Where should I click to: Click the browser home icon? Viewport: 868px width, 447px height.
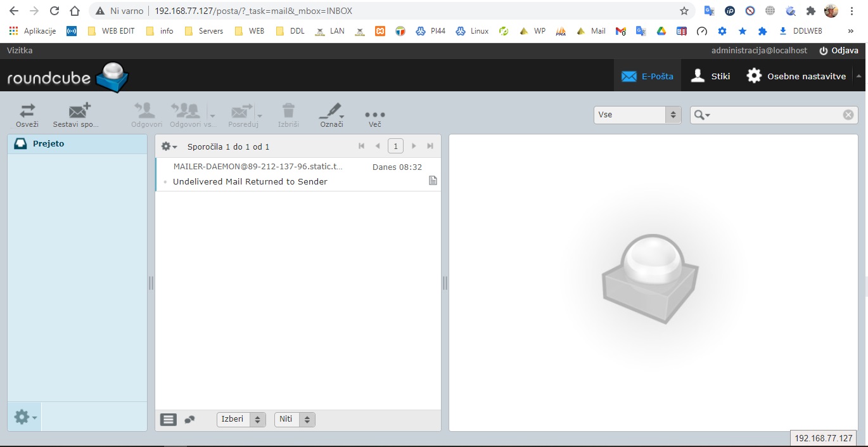click(x=75, y=11)
